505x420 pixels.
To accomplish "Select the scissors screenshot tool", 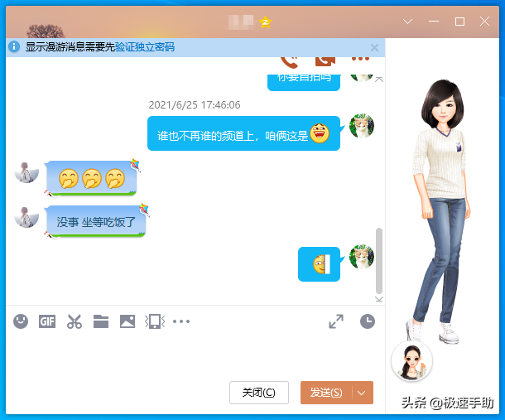I will pos(75,321).
